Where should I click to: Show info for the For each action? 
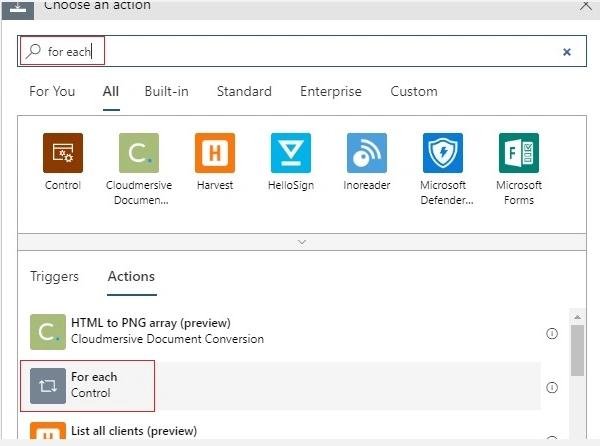click(x=552, y=387)
